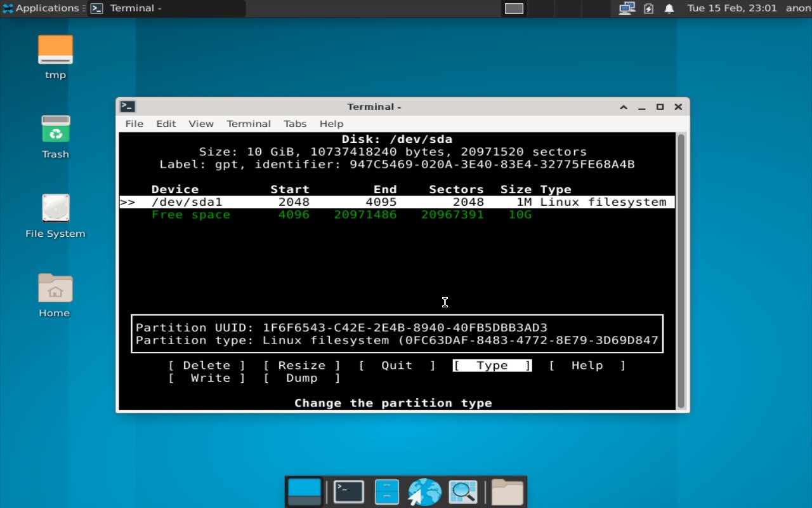
Task: Open the File menu
Action: [134, 124]
